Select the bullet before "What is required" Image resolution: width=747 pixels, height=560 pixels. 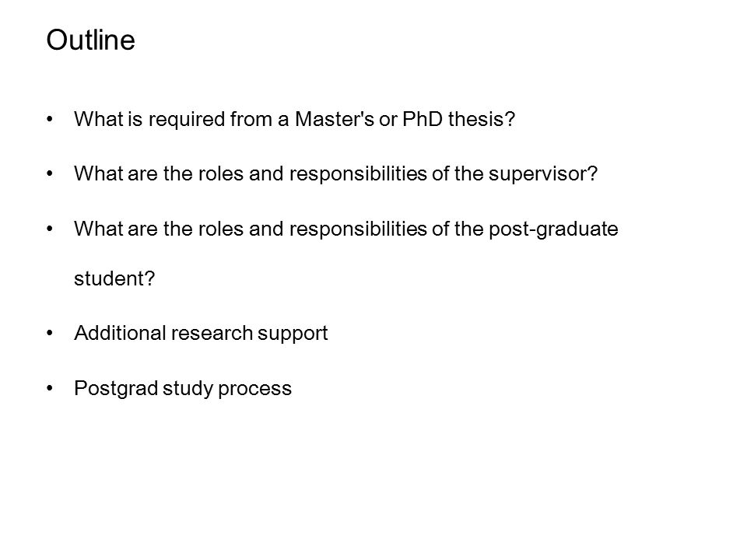50,119
